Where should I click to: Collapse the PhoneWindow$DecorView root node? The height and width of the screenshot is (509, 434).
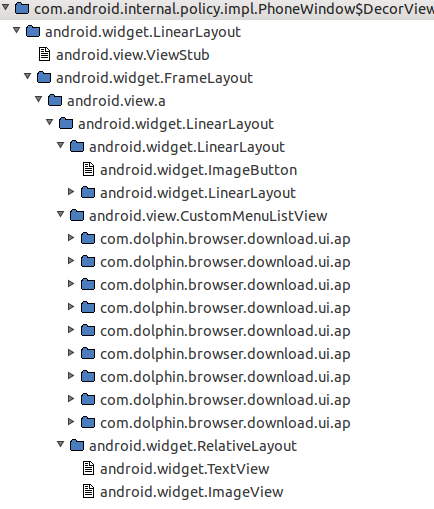5,7
